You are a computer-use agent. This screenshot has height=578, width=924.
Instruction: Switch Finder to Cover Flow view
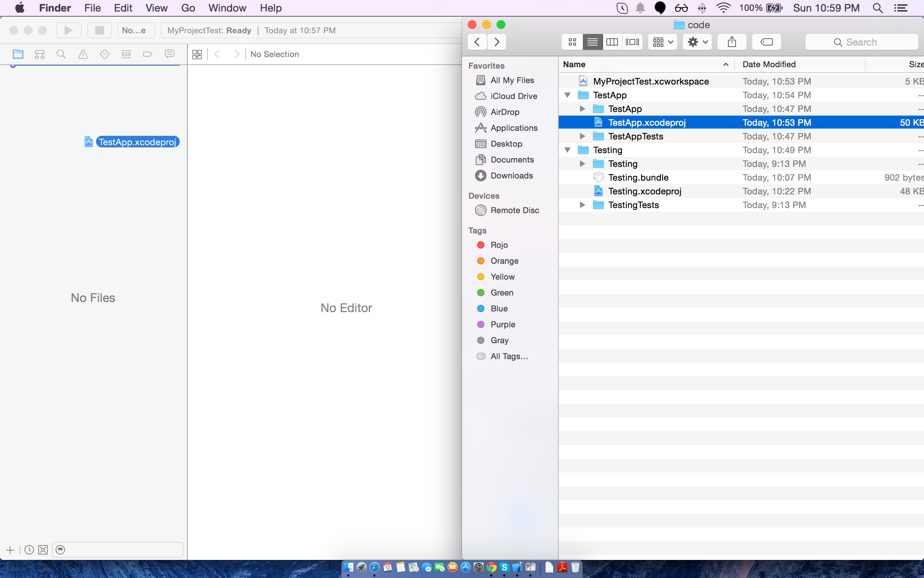(632, 42)
